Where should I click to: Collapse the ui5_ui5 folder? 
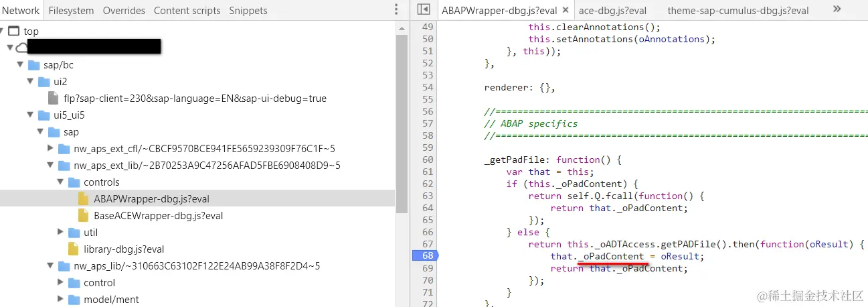click(x=30, y=115)
